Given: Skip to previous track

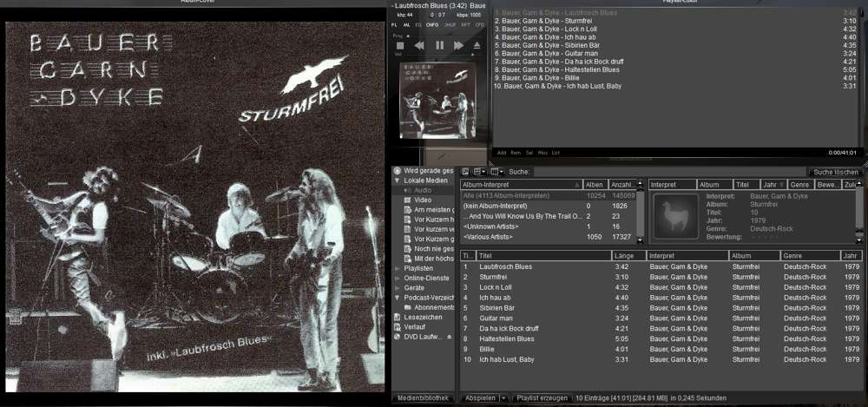Looking at the screenshot, I should 419,45.
